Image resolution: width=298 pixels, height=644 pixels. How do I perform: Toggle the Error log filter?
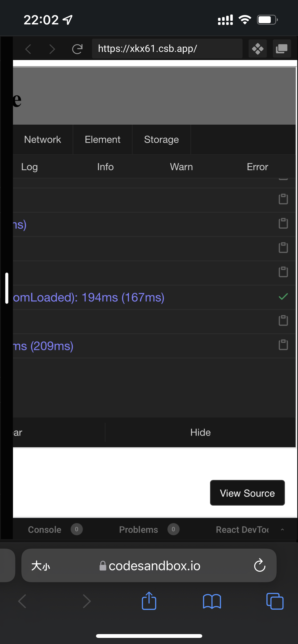point(257,167)
